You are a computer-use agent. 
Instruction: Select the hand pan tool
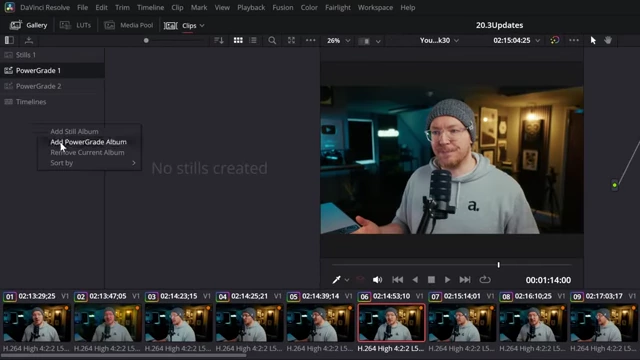pos(608,40)
